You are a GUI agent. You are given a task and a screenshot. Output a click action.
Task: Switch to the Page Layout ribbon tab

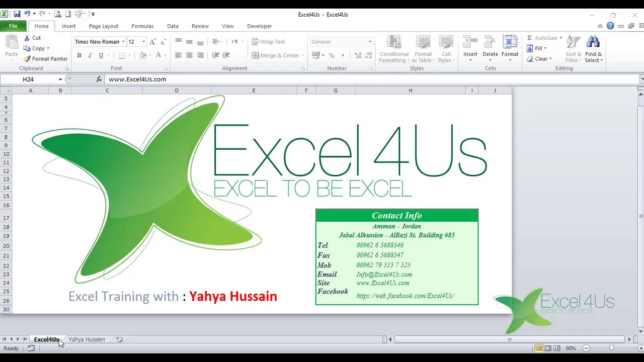pyautogui.click(x=104, y=26)
